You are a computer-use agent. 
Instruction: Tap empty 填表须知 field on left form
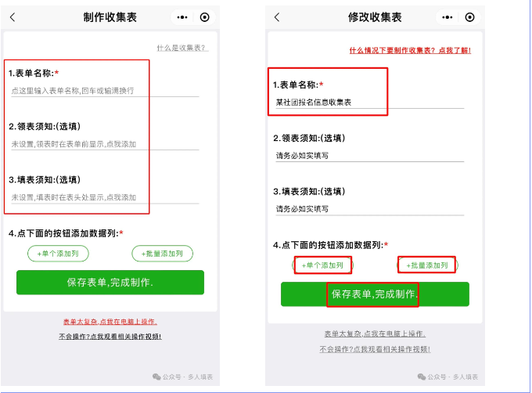coord(105,197)
